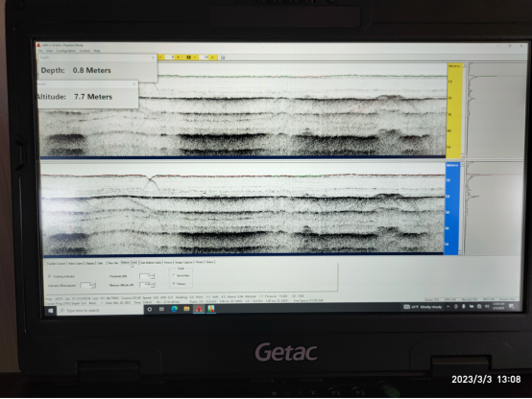
Task: Click second yellow toolbar plus button
Action: 213,58
